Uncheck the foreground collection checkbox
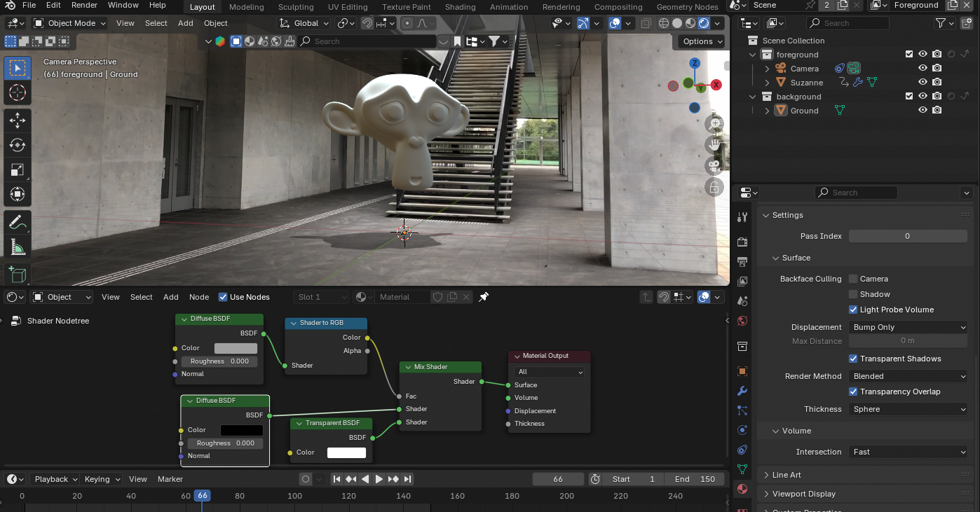Image resolution: width=980 pixels, height=512 pixels. [x=909, y=54]
